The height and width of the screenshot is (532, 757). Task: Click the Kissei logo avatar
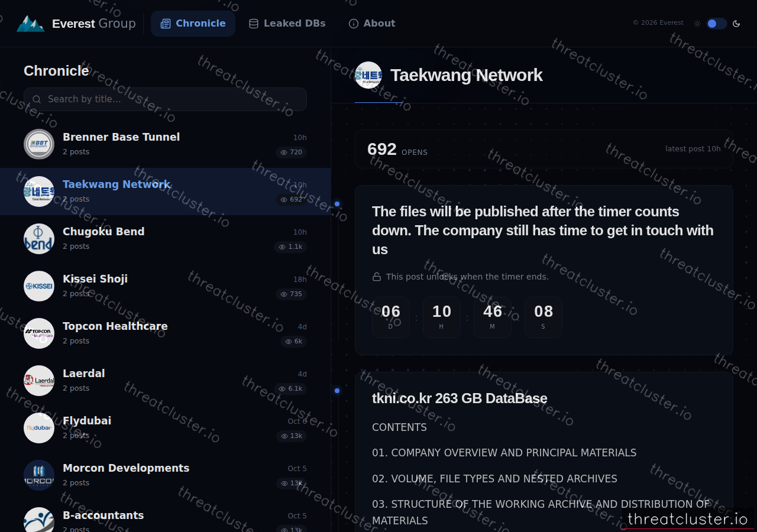coord(39,286)
